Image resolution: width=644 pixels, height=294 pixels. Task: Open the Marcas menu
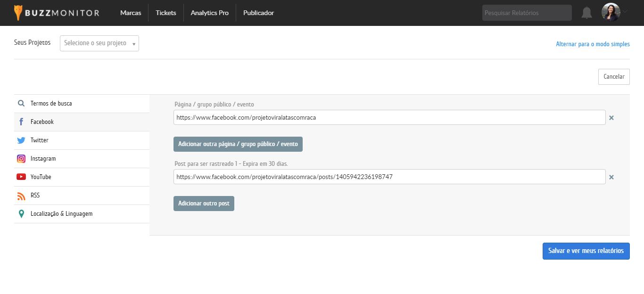(x=131, y=13)
